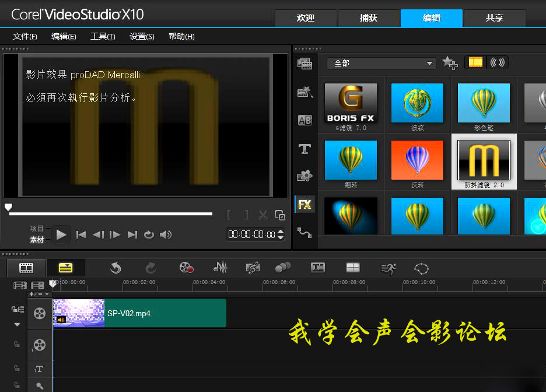Open the Mask Creator tool
This screenshot has width=546, height=392.
point(421,268)
